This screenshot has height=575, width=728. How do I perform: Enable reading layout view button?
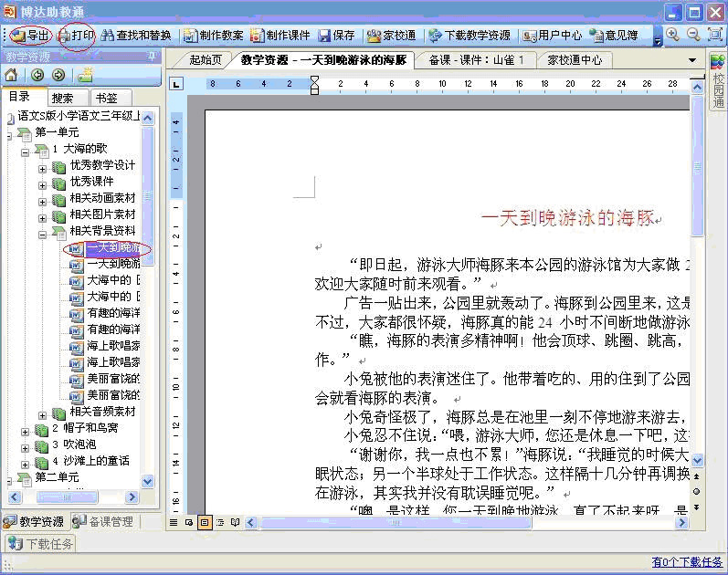coord(236,522)
